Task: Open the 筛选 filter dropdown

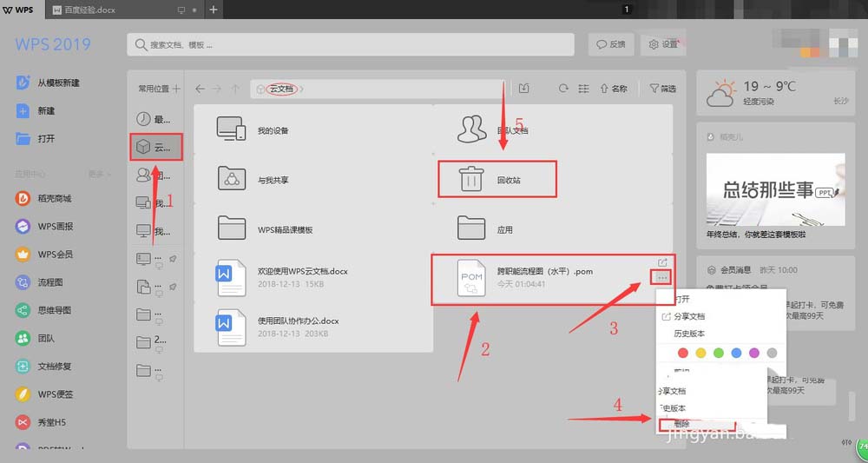Action: [x=662, y=89]
